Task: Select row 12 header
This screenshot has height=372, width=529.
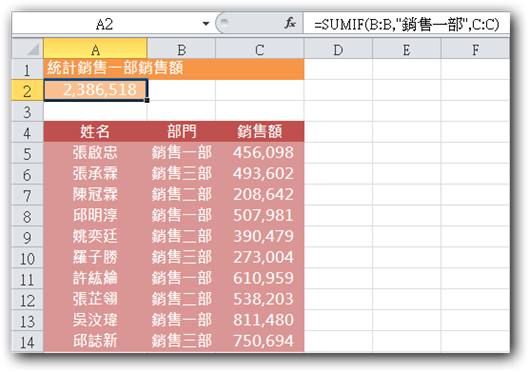Action: point(28,300)
